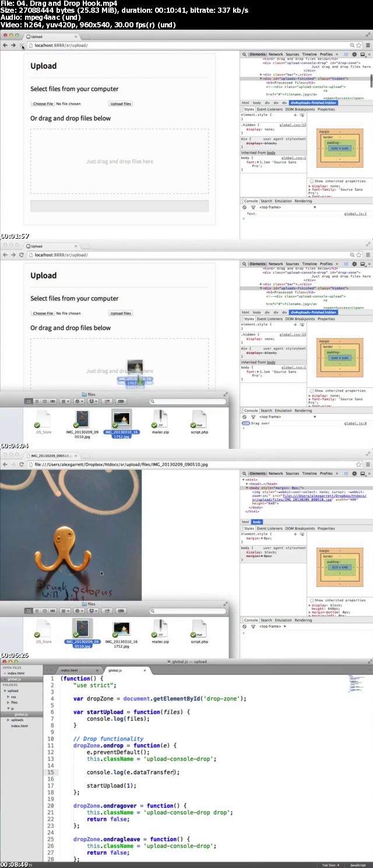Click Choose File button in the 00:01:57 frame
The height and width of the screenshot is (868, 373).
(x=43, y=104)
